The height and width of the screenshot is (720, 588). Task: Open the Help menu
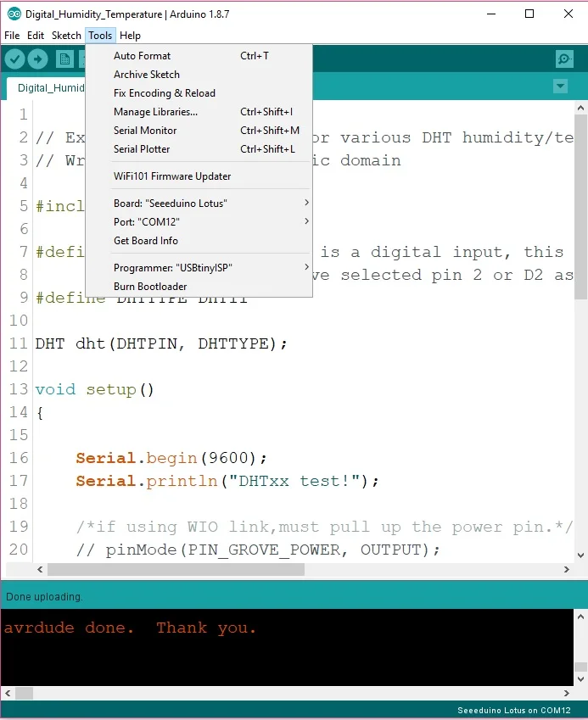(130, 36)
